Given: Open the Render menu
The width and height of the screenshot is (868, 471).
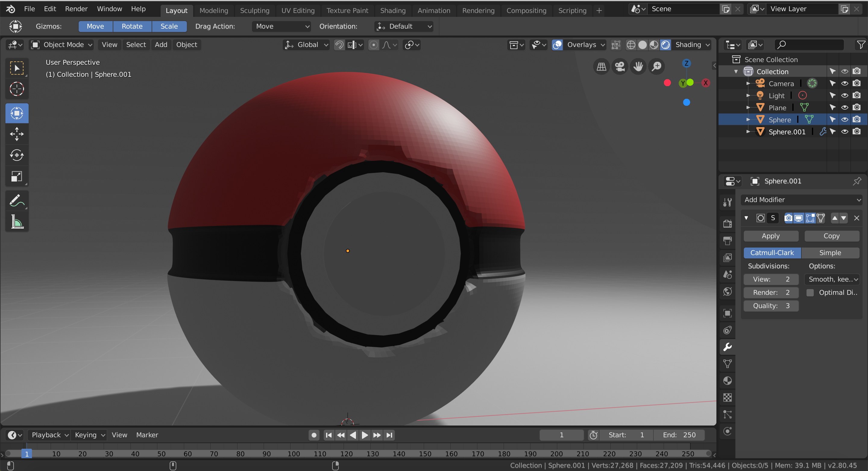Looking at the screenshot, I should click(76, 9).
